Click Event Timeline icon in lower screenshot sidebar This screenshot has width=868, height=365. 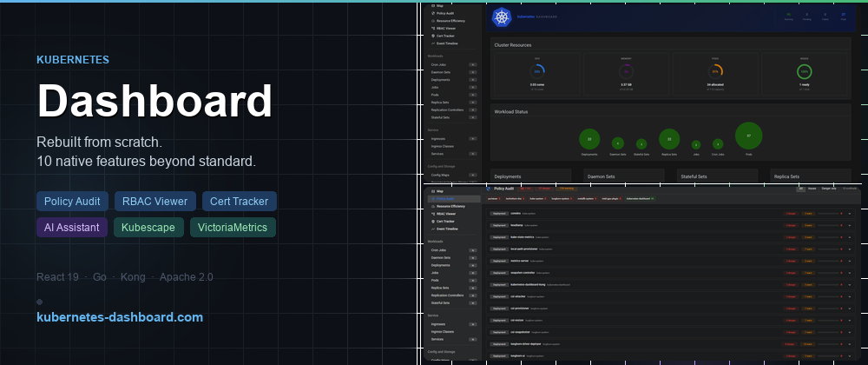click(x=433, y=229)
